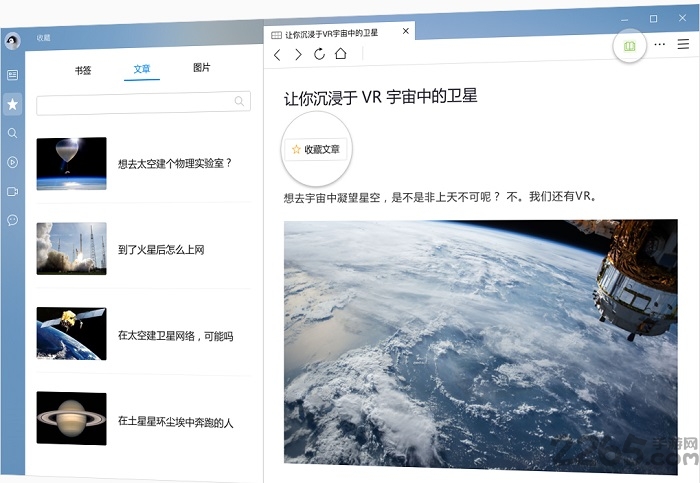Open the video play sidebar icon
Viewport: 700px width, 483px height.
click(x=13, y=162)
